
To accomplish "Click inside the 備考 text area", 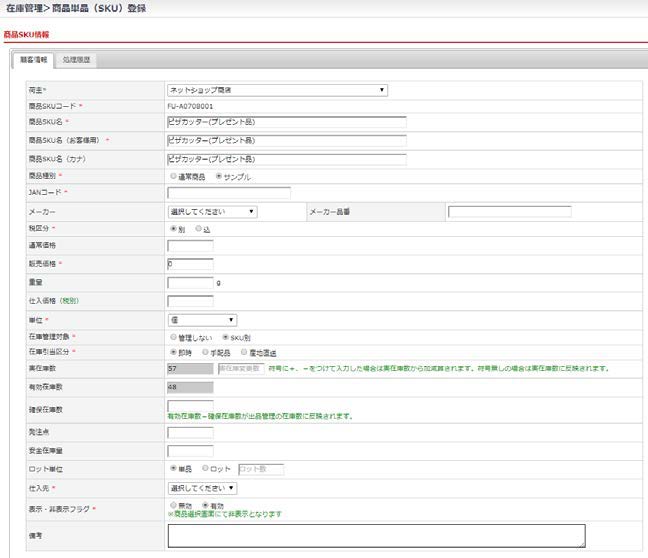I will [376, 536].
